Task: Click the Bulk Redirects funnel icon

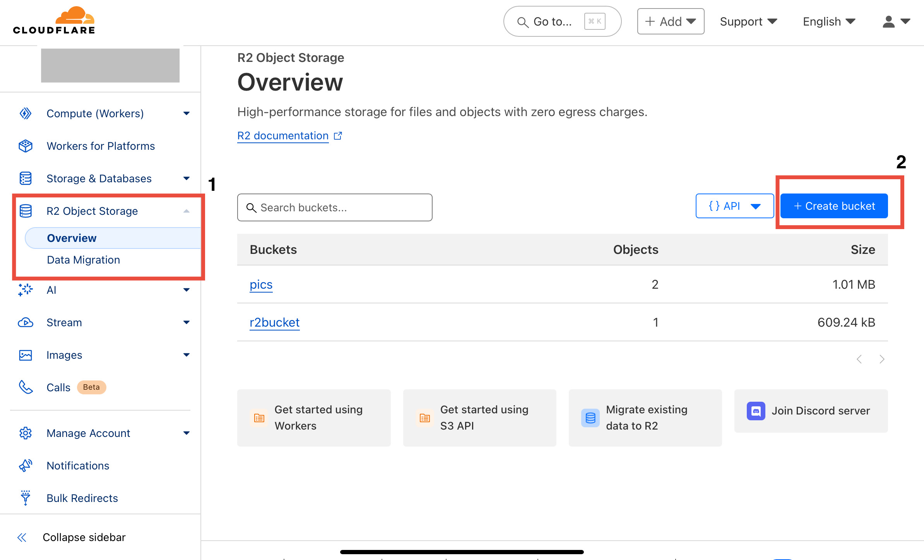Action: coord(26,498)
